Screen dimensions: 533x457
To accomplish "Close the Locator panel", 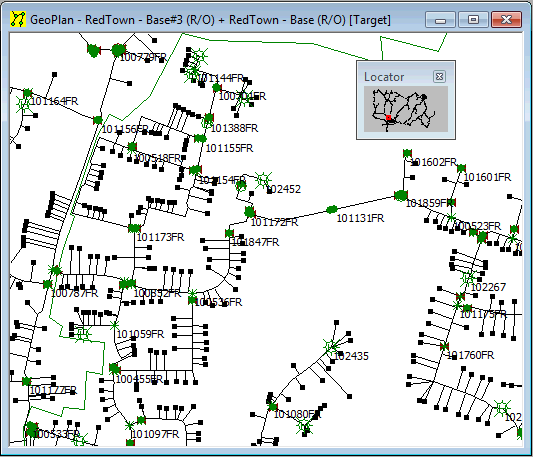I will pyautogui.click(x=439, y=77).
